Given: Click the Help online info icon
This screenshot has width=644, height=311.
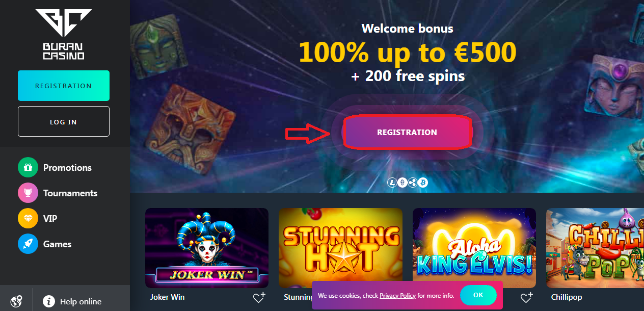Looking at the screenshot, I should pos(48,301).
